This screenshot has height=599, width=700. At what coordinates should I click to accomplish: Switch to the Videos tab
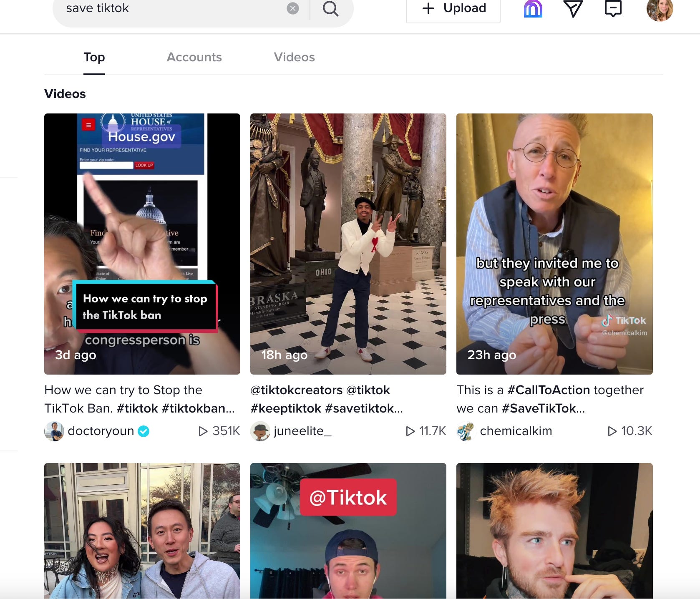pyautogui.click(x=295, y=57)
